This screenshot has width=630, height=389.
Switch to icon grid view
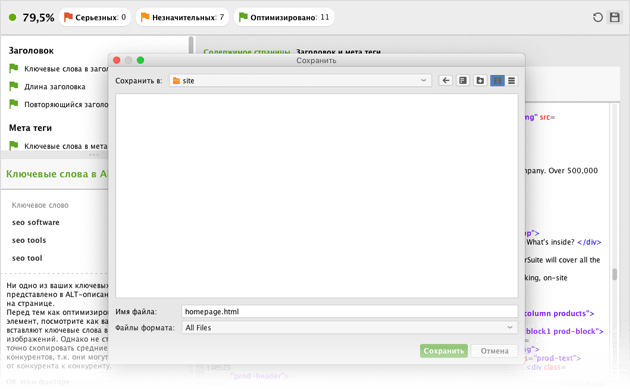(497, 81)
